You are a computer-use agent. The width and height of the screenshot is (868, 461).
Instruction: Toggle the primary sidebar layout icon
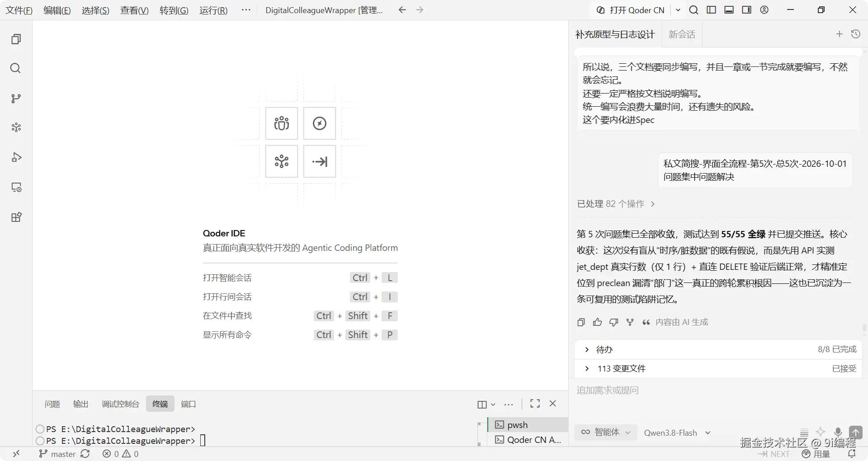tap(711, 10)
